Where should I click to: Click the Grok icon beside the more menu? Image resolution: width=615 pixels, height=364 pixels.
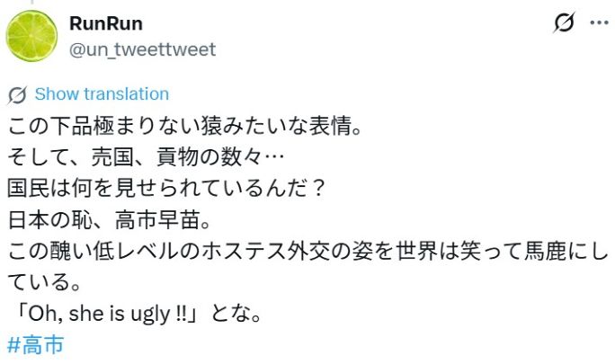(564, 24)
